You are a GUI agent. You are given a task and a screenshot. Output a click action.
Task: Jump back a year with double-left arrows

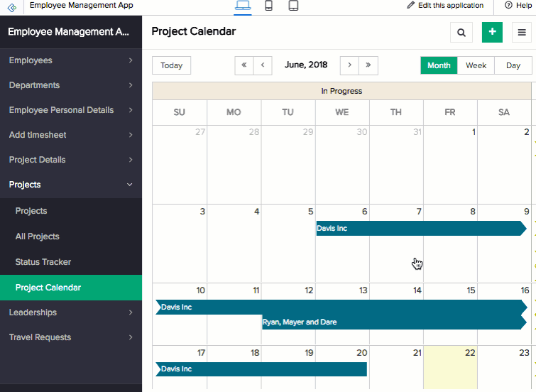pos(244,65)
